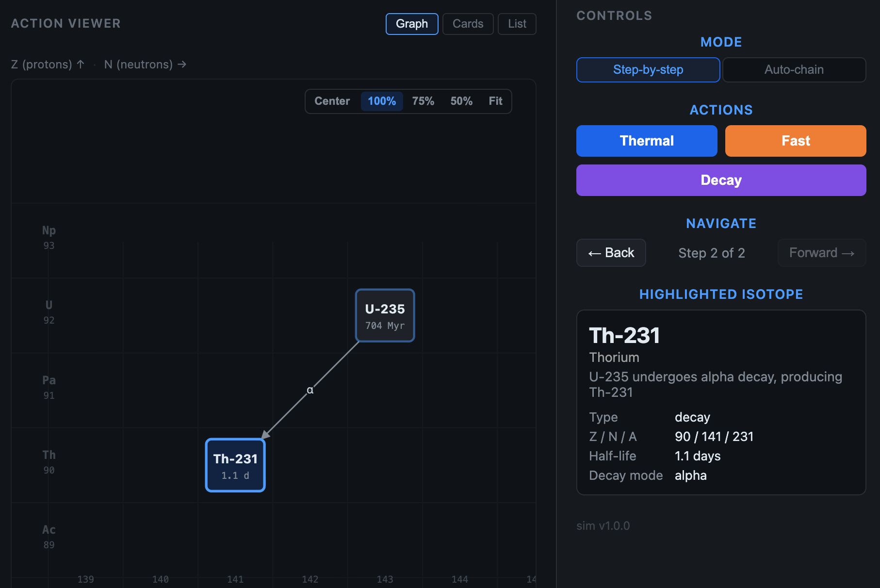The image size is (880, 588).
Task: Open the Graph tab
Action: (x=412, y=24)
